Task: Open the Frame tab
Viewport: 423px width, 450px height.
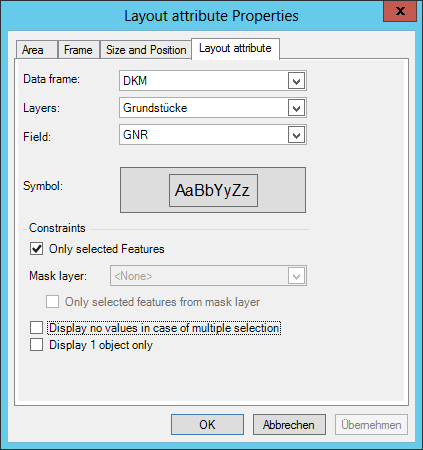Action: pos(79,50)
